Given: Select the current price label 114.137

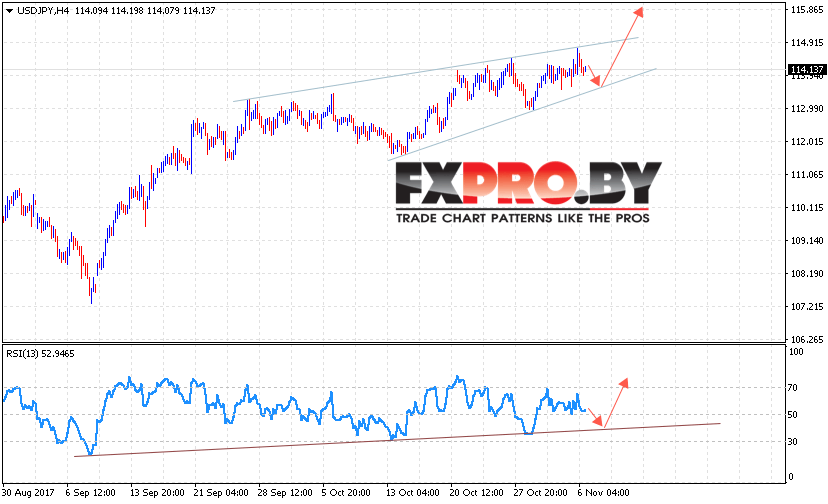Looking at the screenshot, I should [x=806, y=69].
